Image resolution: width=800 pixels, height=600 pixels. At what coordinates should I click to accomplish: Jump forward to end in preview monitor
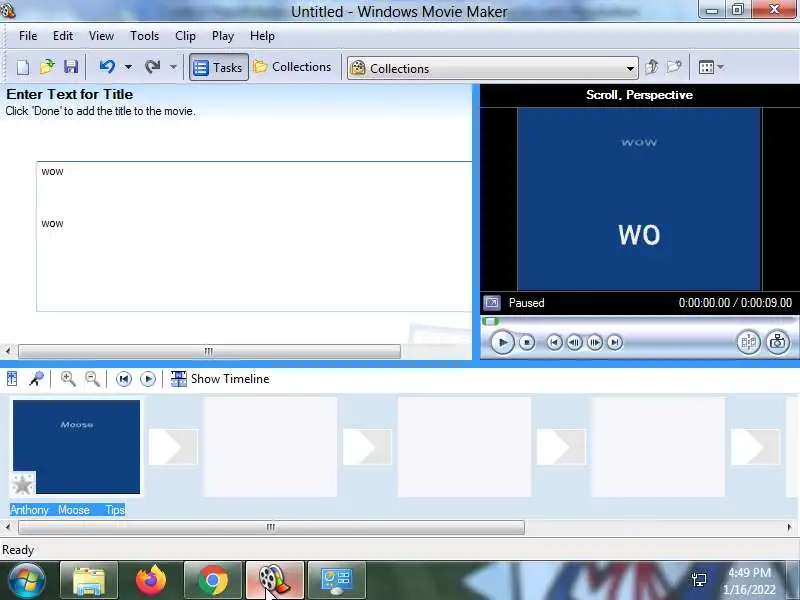point(615,342)
